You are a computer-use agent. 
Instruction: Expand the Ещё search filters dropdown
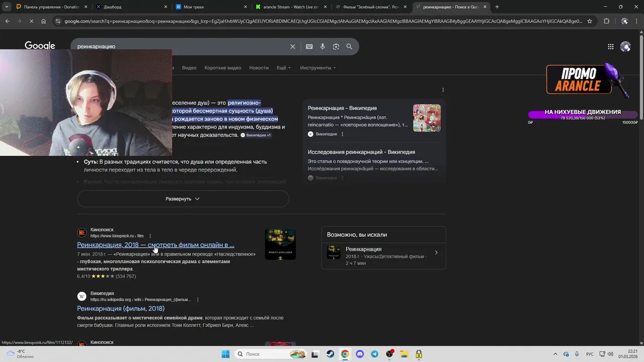click(284, 68)
